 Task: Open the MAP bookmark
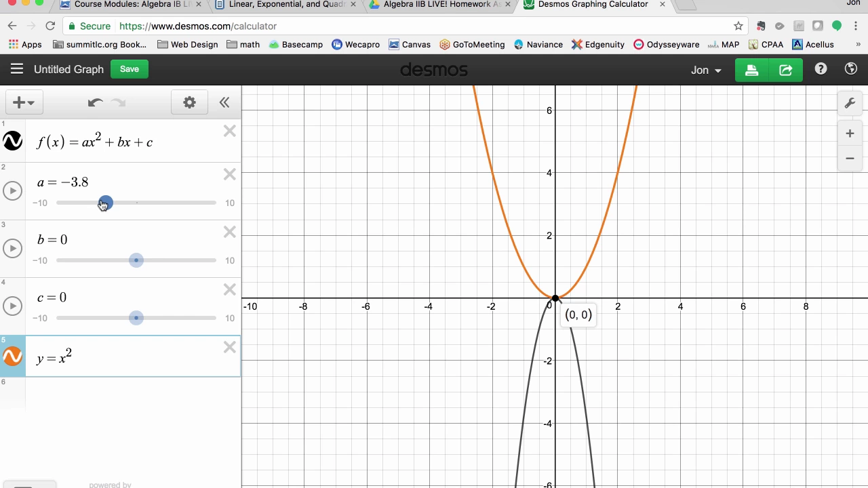(724, 45)
